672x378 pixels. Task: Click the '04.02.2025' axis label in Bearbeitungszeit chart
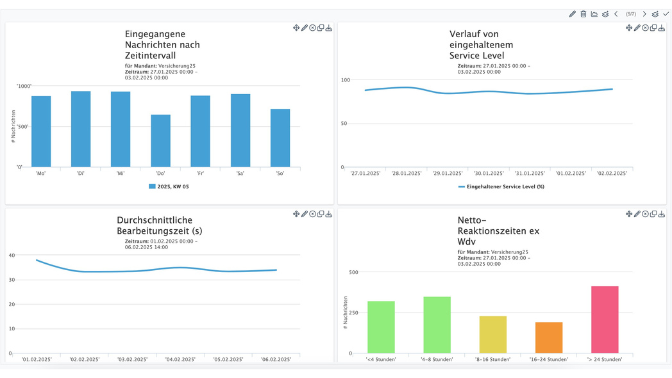pos(180,360)
